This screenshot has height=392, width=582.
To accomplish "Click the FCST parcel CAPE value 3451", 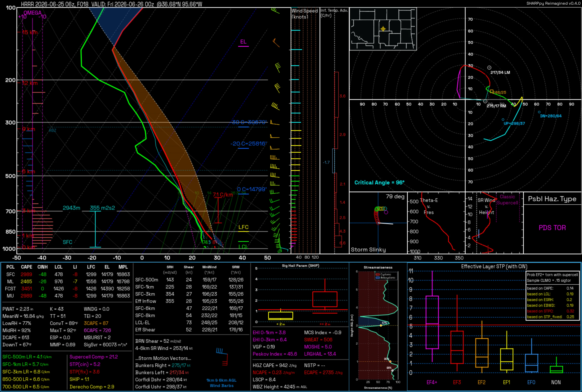I will [x=27, y=289].
